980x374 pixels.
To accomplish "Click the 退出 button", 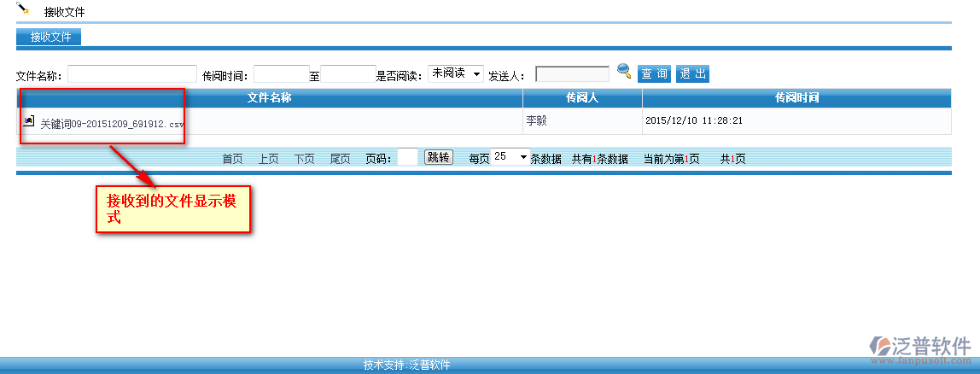I will [x=692, y=73].
